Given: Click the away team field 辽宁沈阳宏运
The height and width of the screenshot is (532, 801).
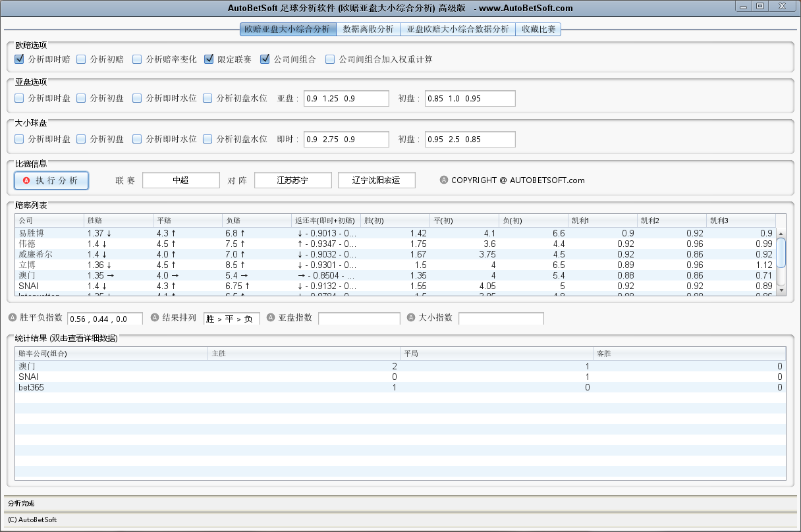Looking at the screenshot, I should (x=377, y=180).
